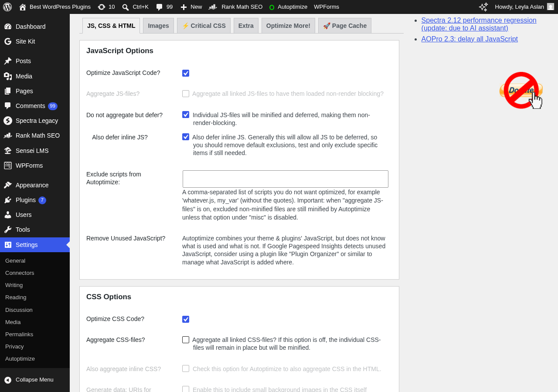
Task: Open the Spectra 2.12 performance regression link
Action: 479,24
